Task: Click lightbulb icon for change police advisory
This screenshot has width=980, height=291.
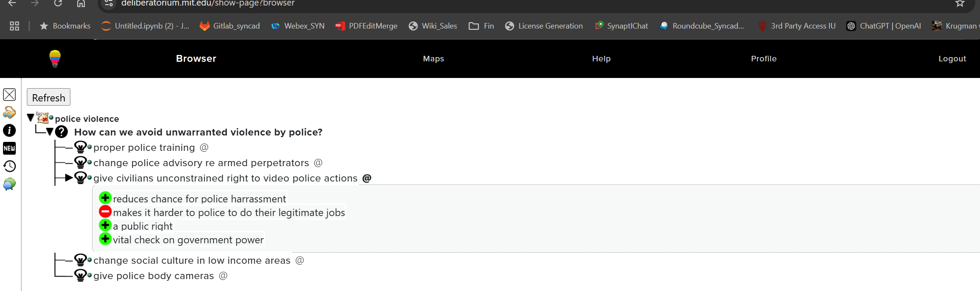Action: 81,162
